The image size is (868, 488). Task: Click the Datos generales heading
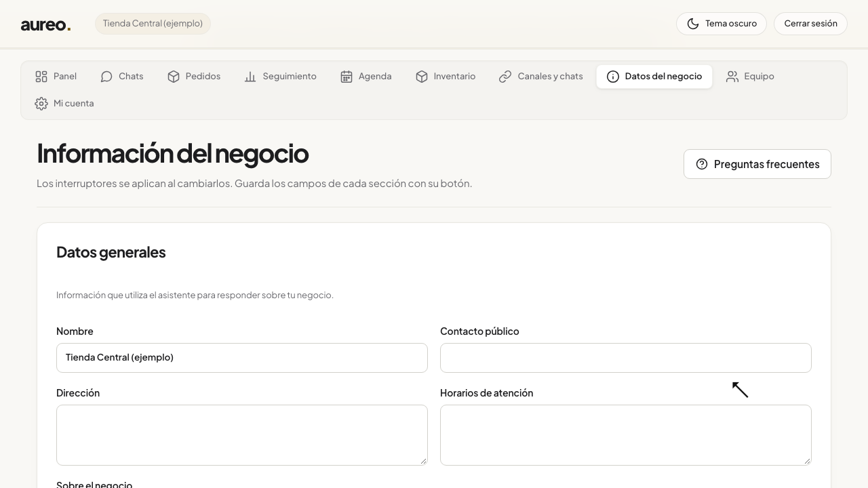coord(111,252)
